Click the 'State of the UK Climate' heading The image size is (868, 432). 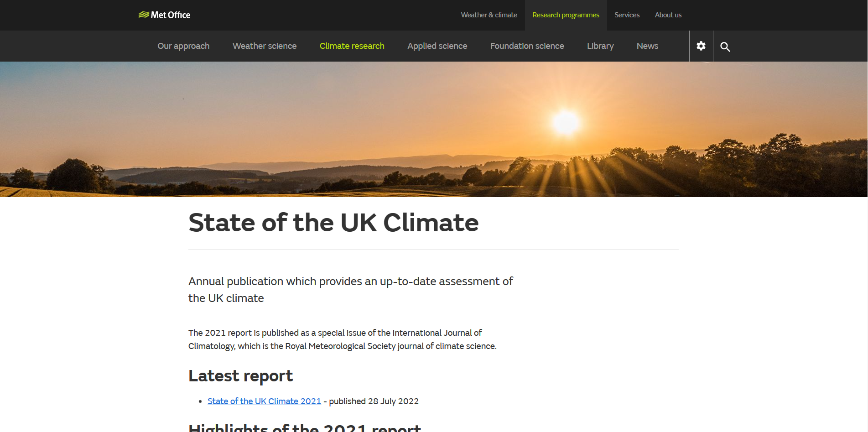click(333, 223)
